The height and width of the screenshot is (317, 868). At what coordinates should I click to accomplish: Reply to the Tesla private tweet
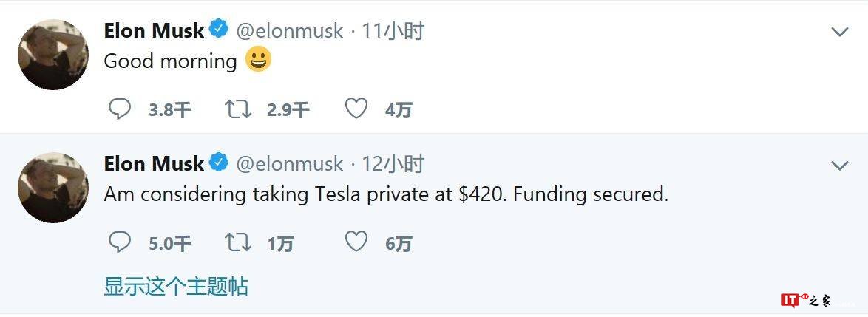tap(120, 242)
